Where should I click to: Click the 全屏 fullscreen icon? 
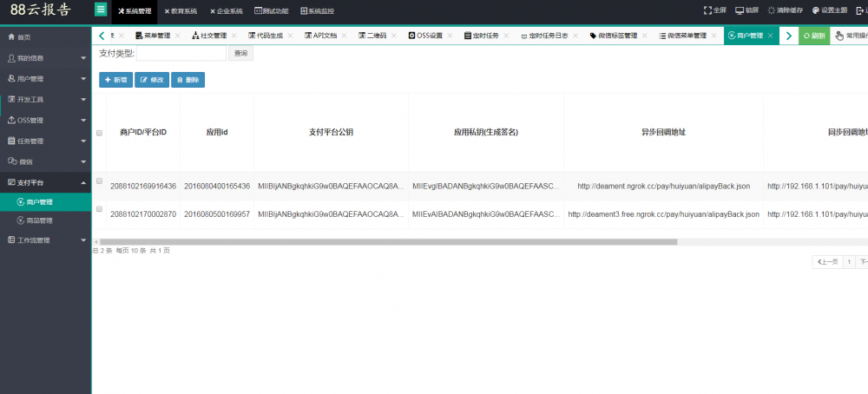707,10
